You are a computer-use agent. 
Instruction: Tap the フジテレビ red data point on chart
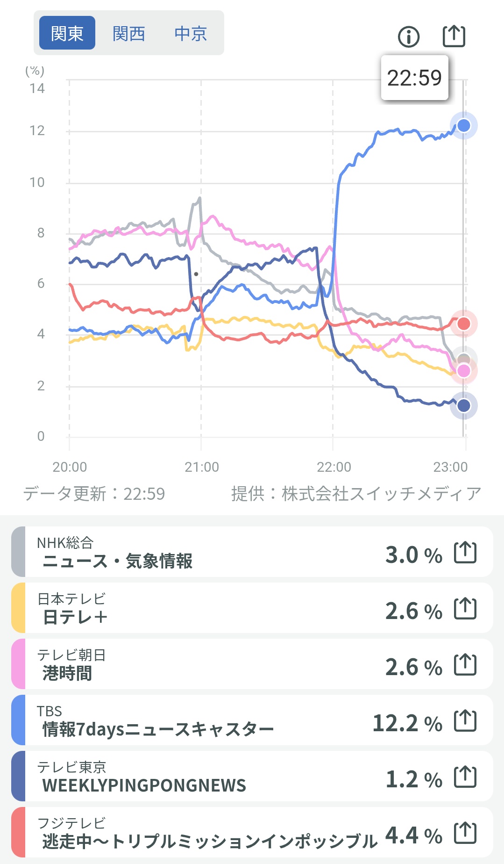pos(463,324)
